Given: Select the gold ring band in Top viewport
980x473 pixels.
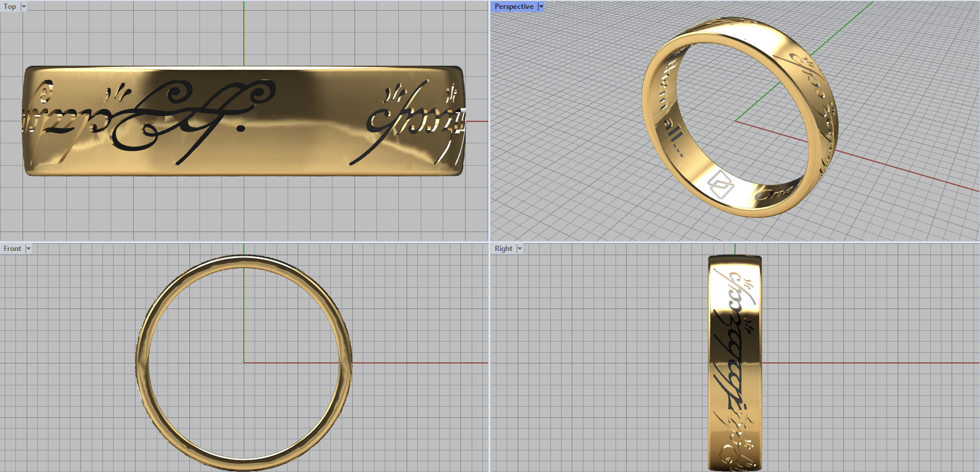Looking at the screenshot, I should 244,121.
